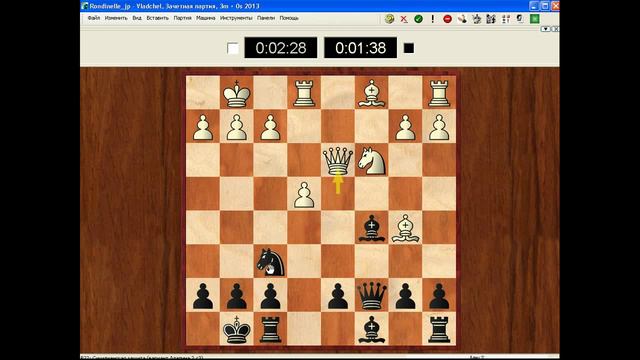The image size is (640, 360).
Task: Select the black bishop on the bottom row
Action: (371, 329)
